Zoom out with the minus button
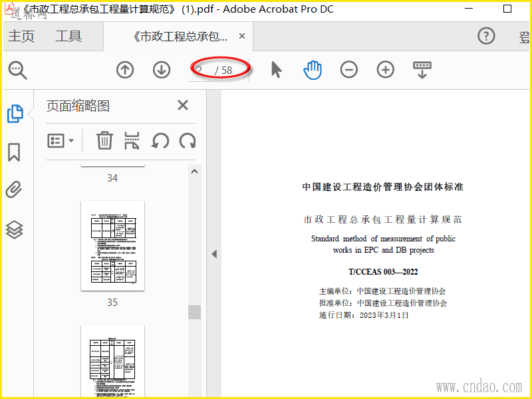The width and height of the screenshot is (532, 399). 348,70
